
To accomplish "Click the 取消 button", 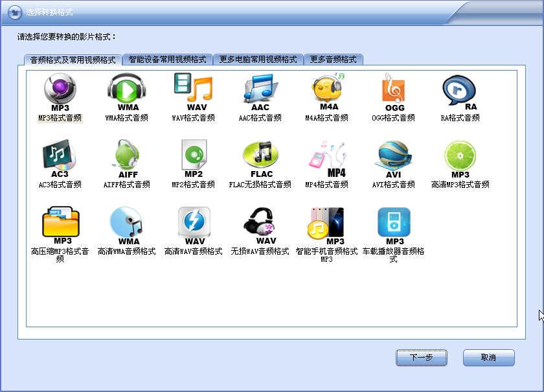I will click(x=488, y=358).
